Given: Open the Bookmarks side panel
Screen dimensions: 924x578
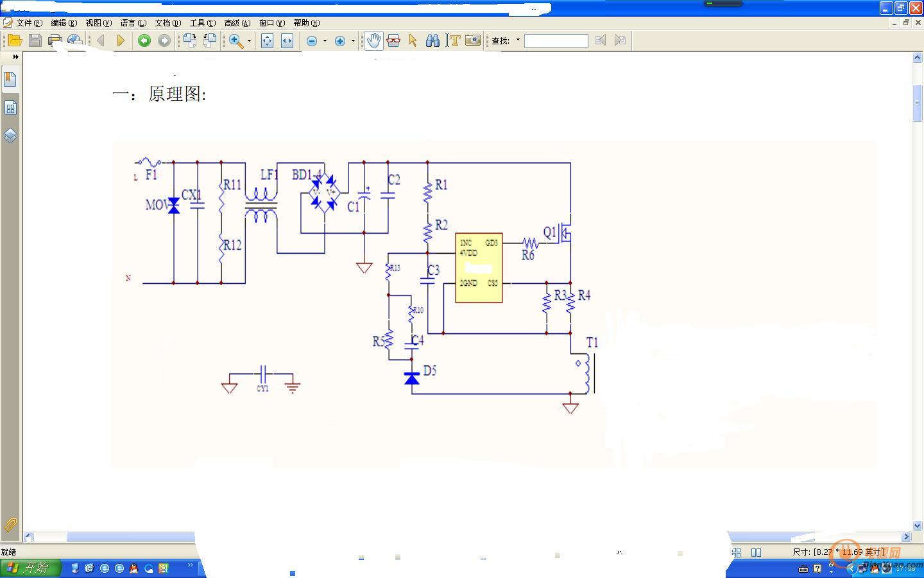Looking at the screenshot, I should coord(10,79).
